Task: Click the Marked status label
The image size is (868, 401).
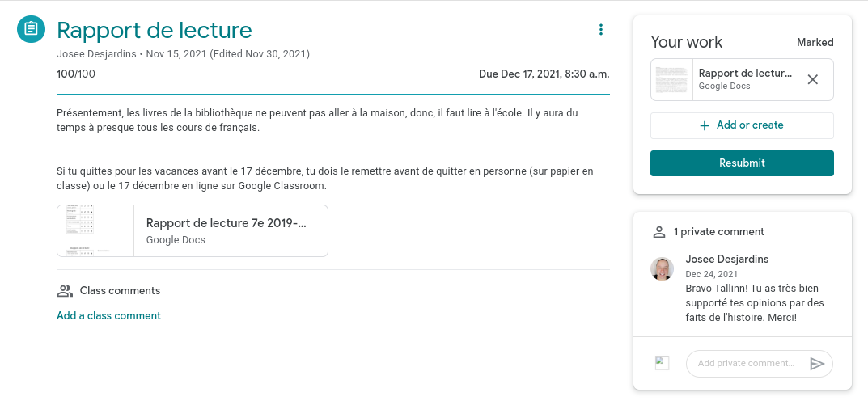Action: tap(815, 42)
